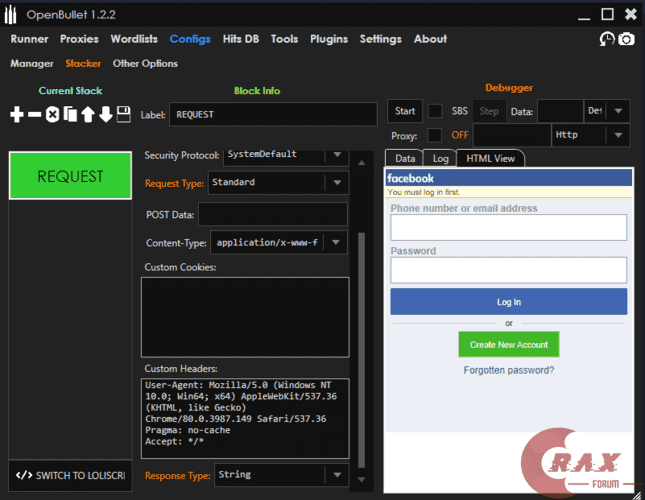Open the Request Type dropdown
This screenshot has width=645, height=500.
pyautogui.click(x=336, y=183)
